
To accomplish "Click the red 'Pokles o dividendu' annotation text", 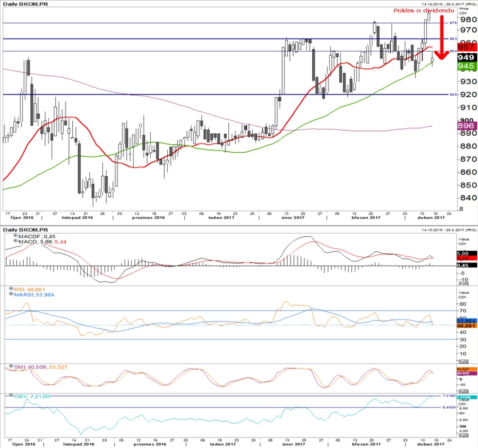I will [x=424, y=10].
